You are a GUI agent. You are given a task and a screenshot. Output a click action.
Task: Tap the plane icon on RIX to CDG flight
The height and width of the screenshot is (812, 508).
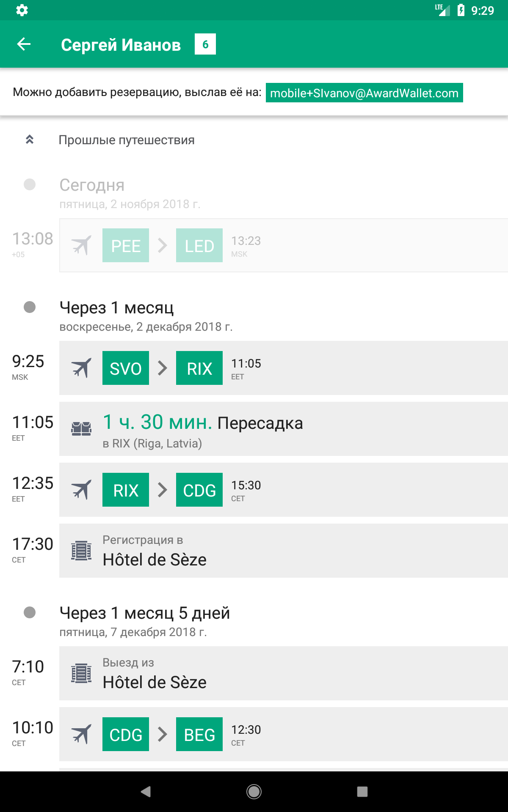(81, 490)
